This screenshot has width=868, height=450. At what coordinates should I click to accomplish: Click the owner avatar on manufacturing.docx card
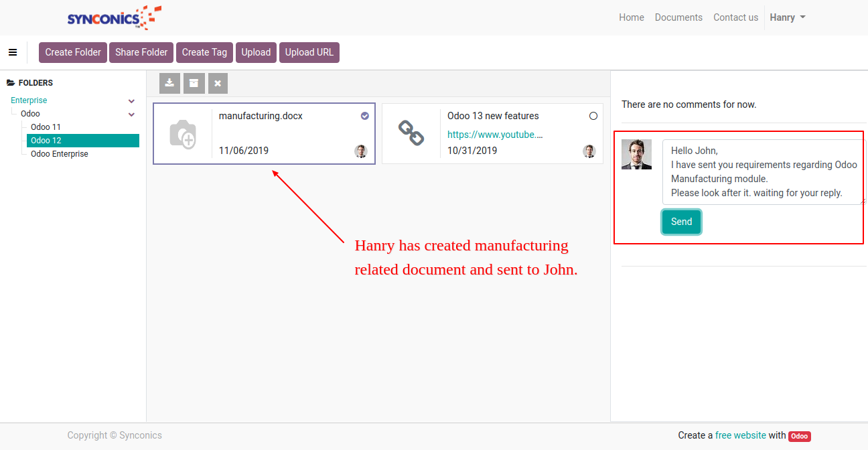(x=361, y=151)
